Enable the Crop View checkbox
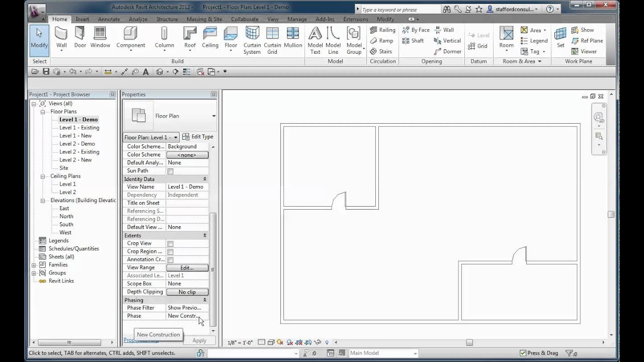 (171, 244)
